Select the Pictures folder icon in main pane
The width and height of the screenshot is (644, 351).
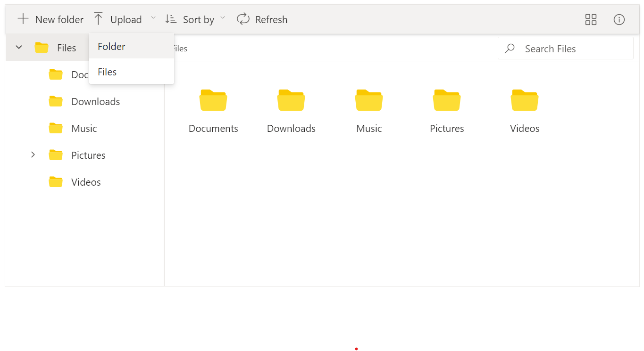(x=447, y=100)
